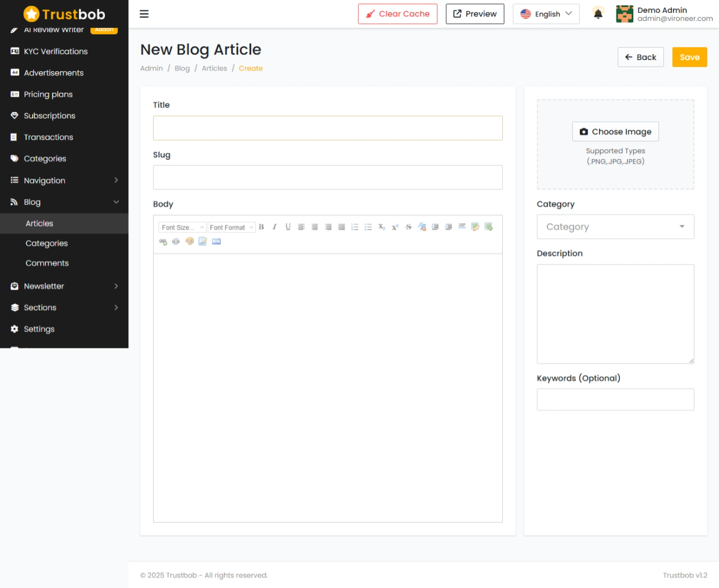Toggle the sidebar hamburger menu
The width and height of the screenshot is (719, 588).
[x=144, y=14]
